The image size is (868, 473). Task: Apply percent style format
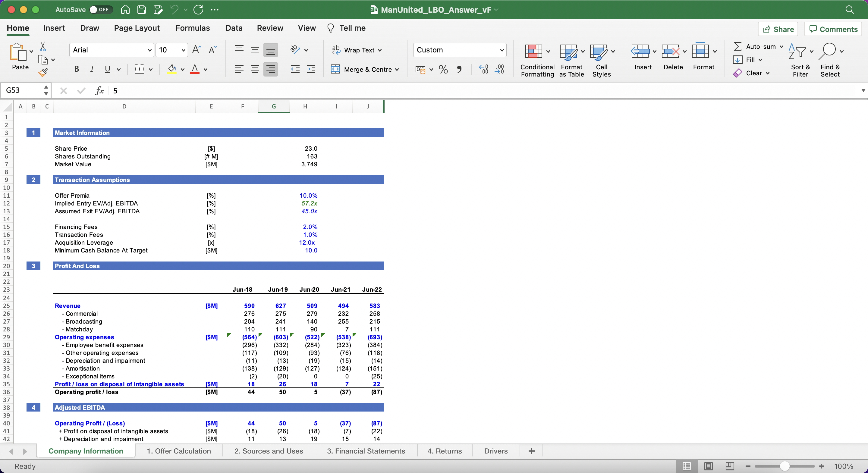point(443,69)
